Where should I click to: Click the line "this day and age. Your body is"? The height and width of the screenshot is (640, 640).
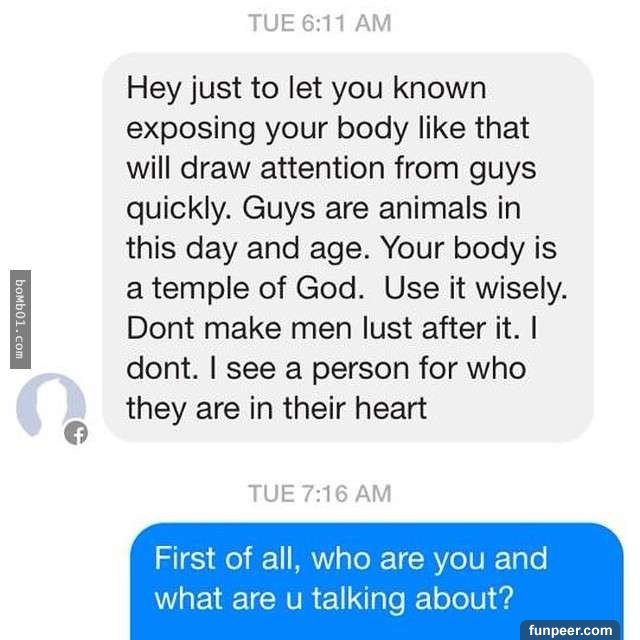tap(342, 249)
